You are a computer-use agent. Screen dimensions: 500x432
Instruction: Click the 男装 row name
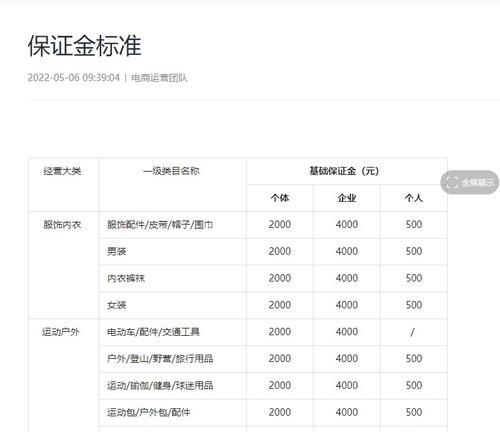(x=117, y=251)
